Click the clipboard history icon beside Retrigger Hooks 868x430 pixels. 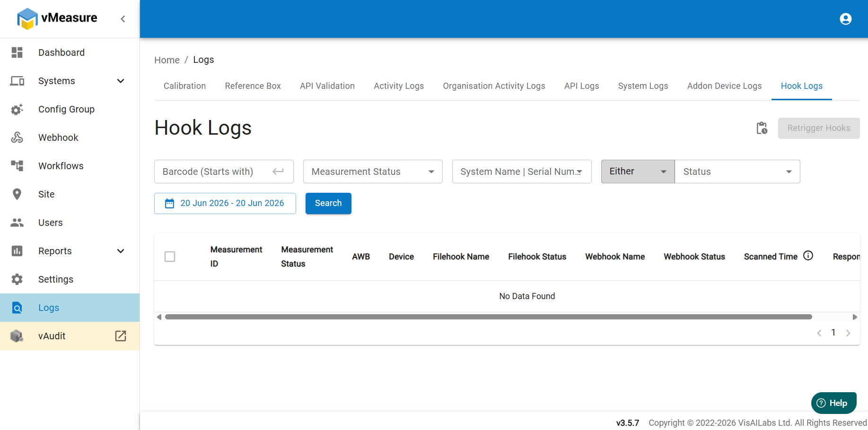(762, 128)
